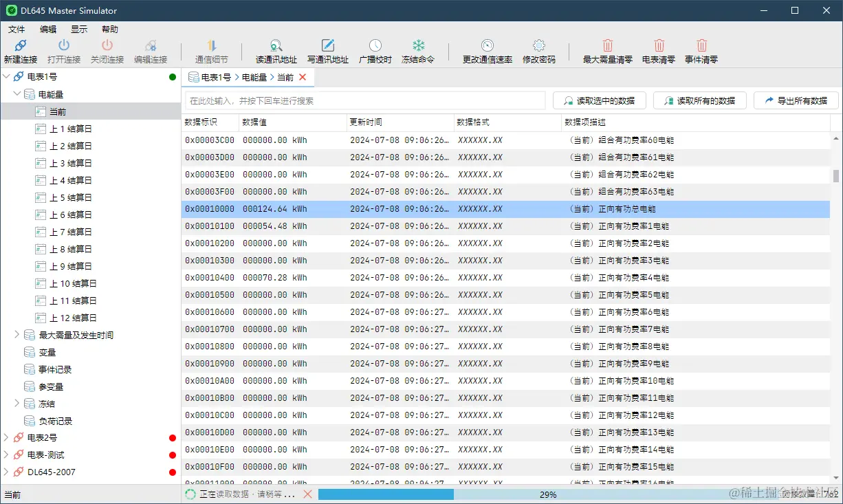Click the 修改密码 gear icon
Screen dimensions: 843x504
click(x=539, y=45)
